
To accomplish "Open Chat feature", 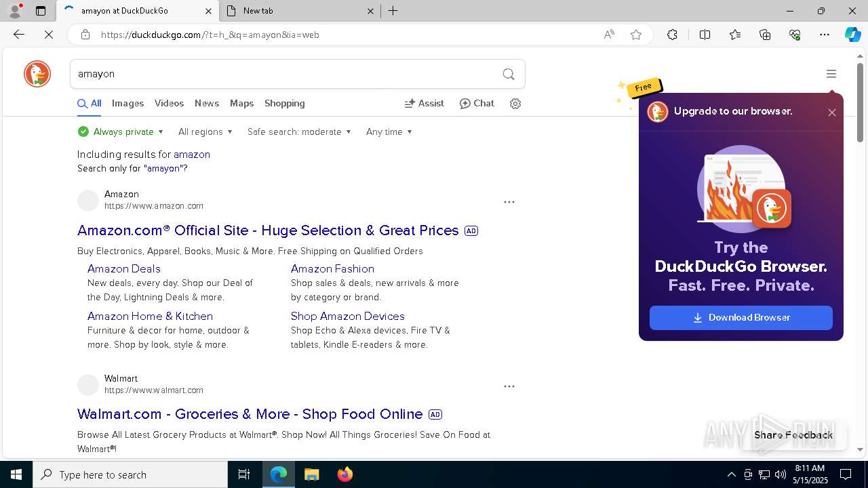I will click(477, 104).
